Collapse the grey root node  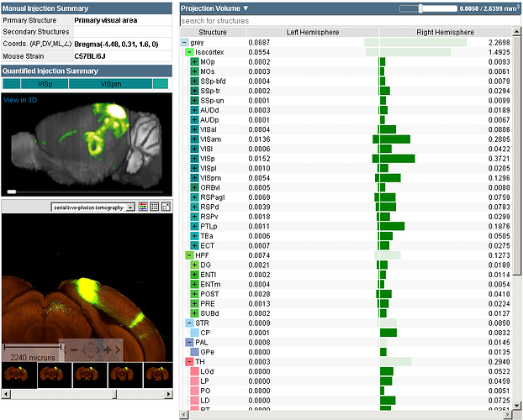pos(184,43)
